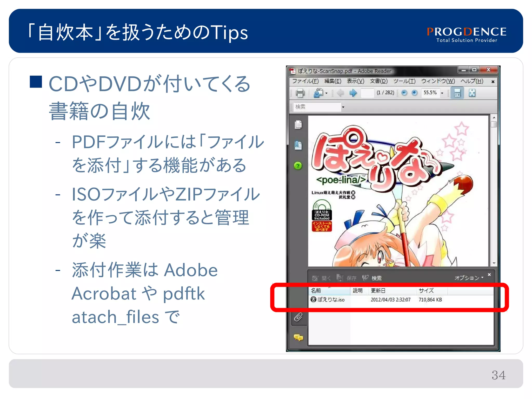Viewport: 532px width, 399px height.
Task: Click the book cover page image
Action: [398, 191]
